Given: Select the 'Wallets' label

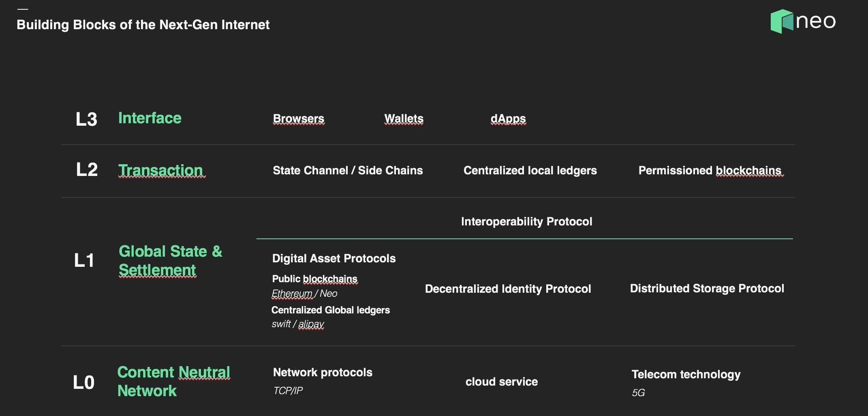Looking at the screenshot, I should (x=404, y=118).
